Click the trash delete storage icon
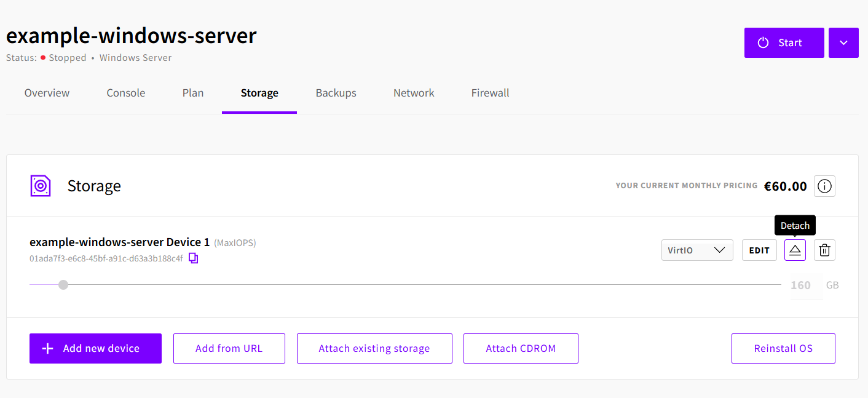The width and height of the screenshot is (868, 398). tap(824, 250)
